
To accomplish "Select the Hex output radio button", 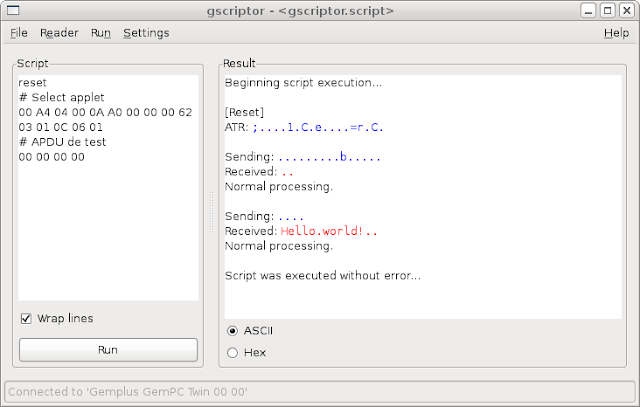I will point(232,353).
